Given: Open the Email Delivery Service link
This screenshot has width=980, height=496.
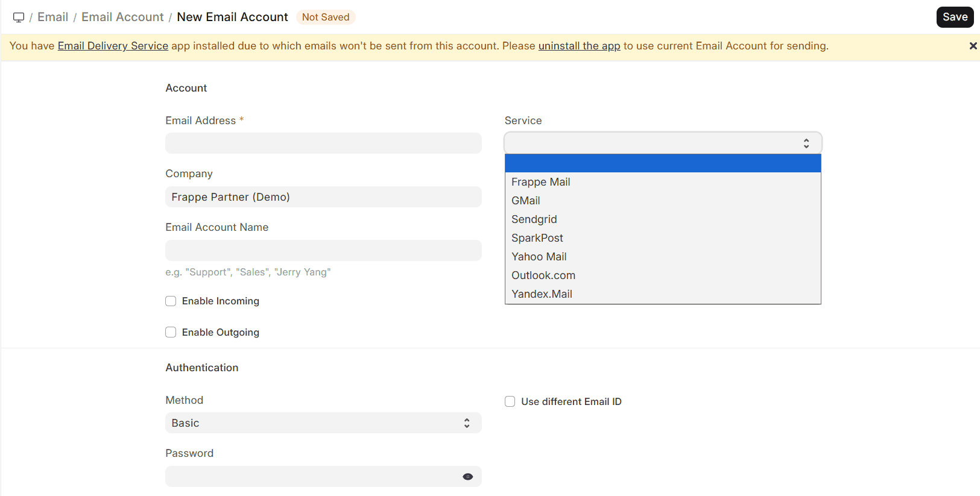Looking at the screenshot, I should [113, 46].
